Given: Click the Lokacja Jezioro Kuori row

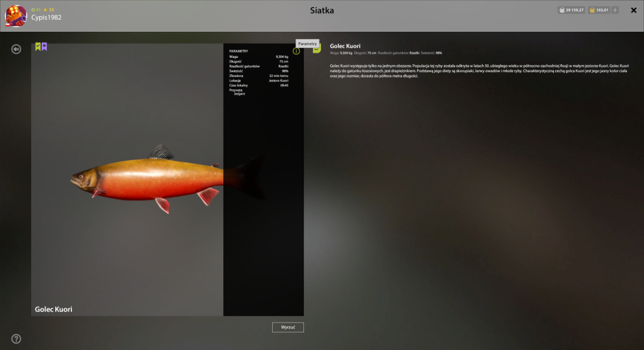Looking at the screenshot, I should tap(259, 80).
